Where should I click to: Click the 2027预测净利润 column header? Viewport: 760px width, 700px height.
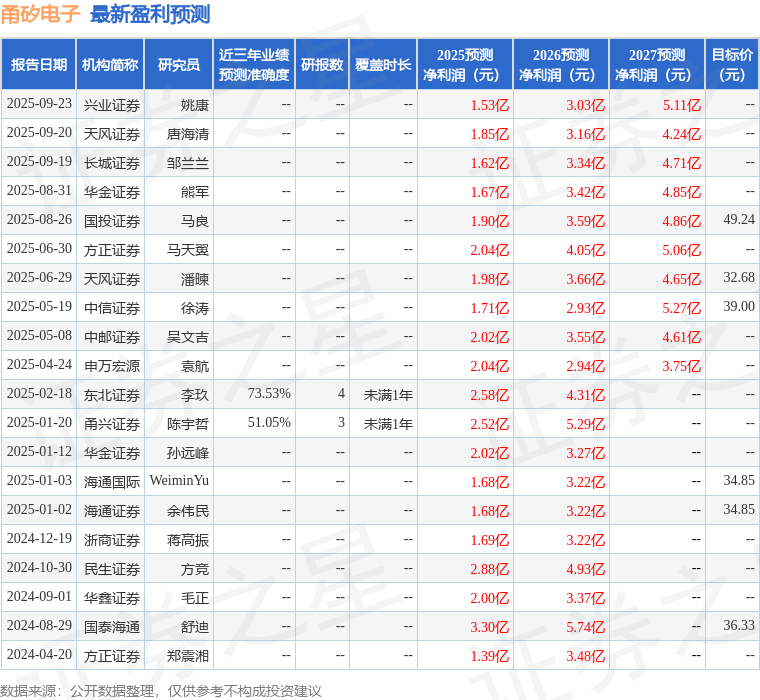(x=657, y=64)
